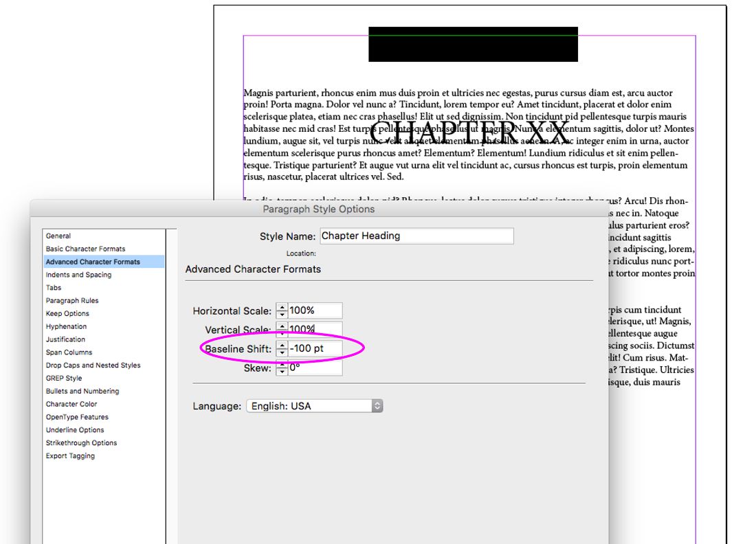Click the Skew stepper arrows
Viewport: 756px width, 544px height.
[x=282, y=368]
